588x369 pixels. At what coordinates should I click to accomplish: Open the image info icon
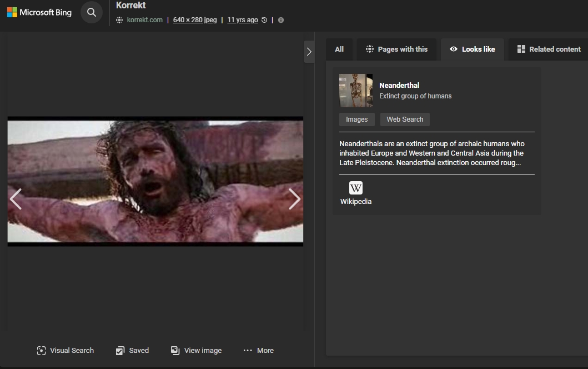click(281, 20)
